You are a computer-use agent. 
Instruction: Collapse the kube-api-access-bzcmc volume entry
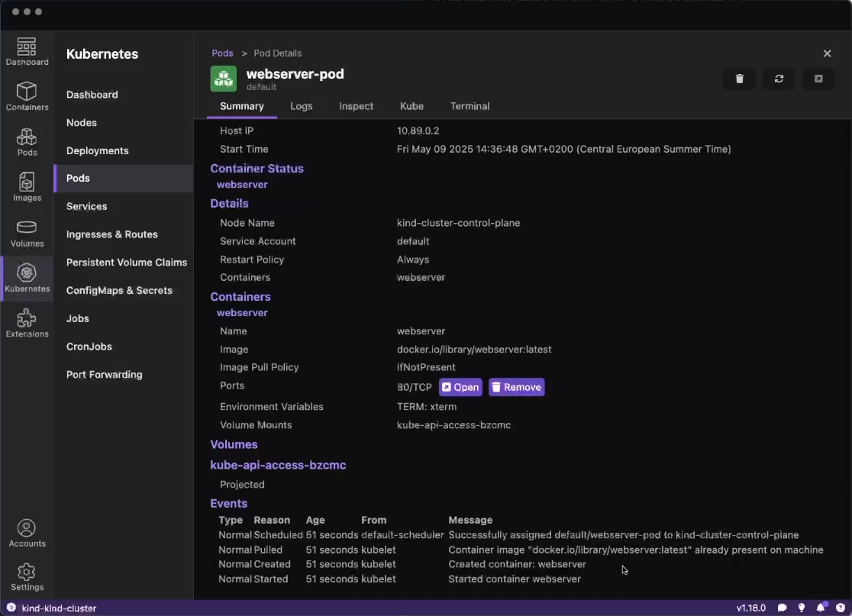pos(278,465)
